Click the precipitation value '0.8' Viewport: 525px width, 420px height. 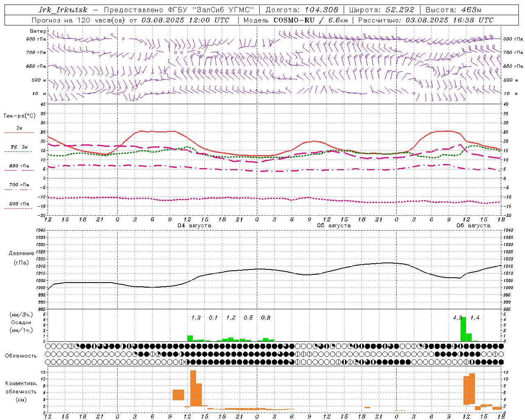(266, 318)
